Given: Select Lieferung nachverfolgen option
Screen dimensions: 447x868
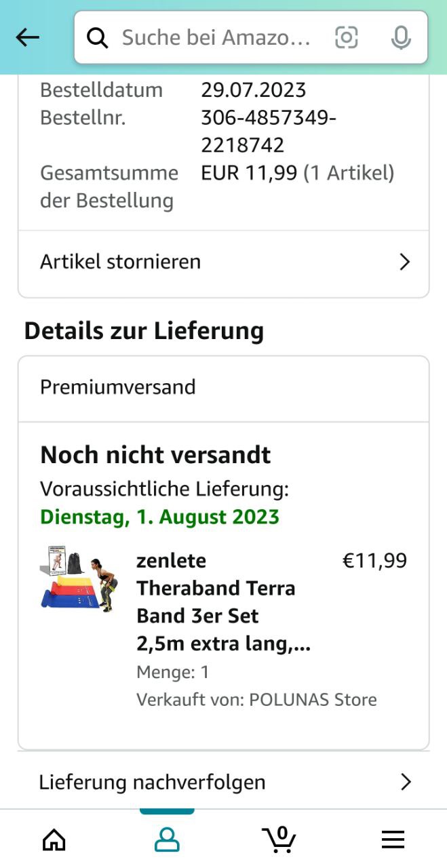Looking at the screenshot, I should click(152, 783).
